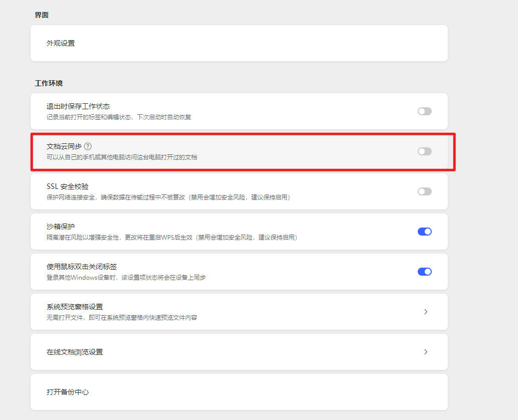518x420 pixels.
Task: Click the 文档云同步 title text
Action: coord(64,146)
